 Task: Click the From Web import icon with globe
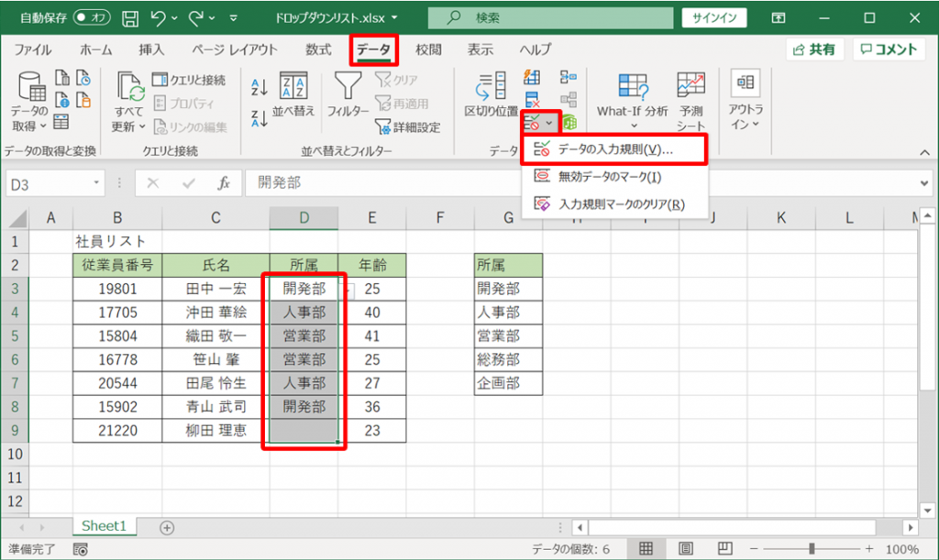[x=62, y=100]
